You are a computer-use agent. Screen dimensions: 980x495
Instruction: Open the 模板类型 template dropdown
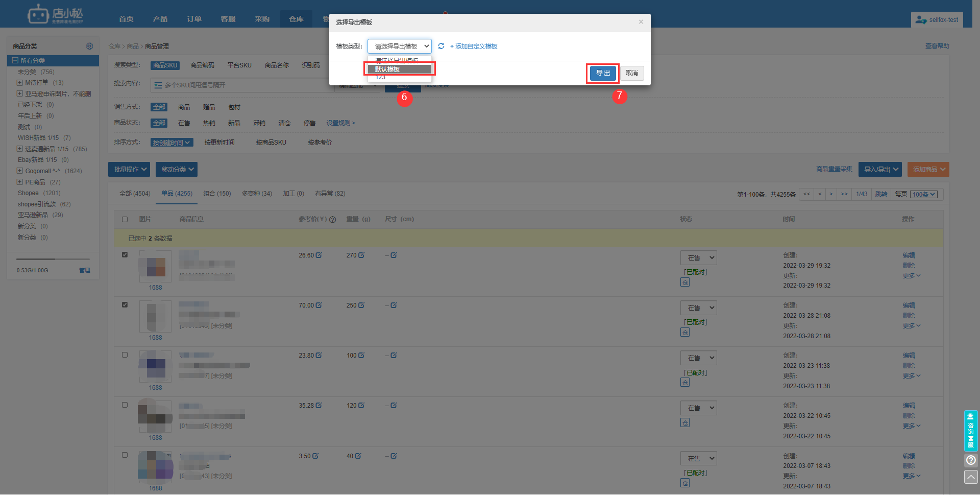(x=399, y=46)
